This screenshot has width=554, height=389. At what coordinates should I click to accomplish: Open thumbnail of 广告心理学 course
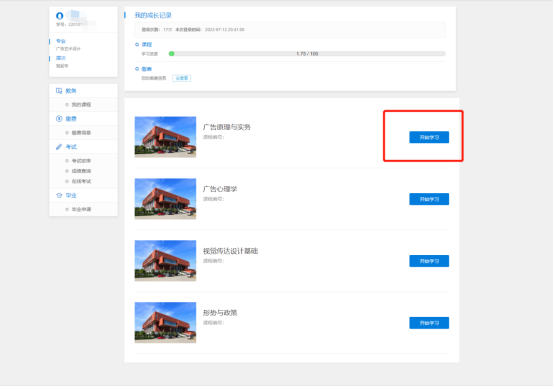[x=165, y=199]
